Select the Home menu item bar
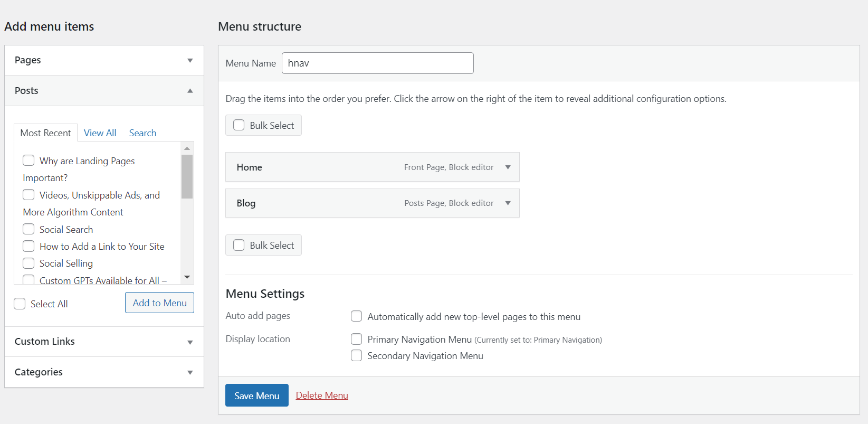Viewport: 868px width, 424px height. [x=373, y=167]
